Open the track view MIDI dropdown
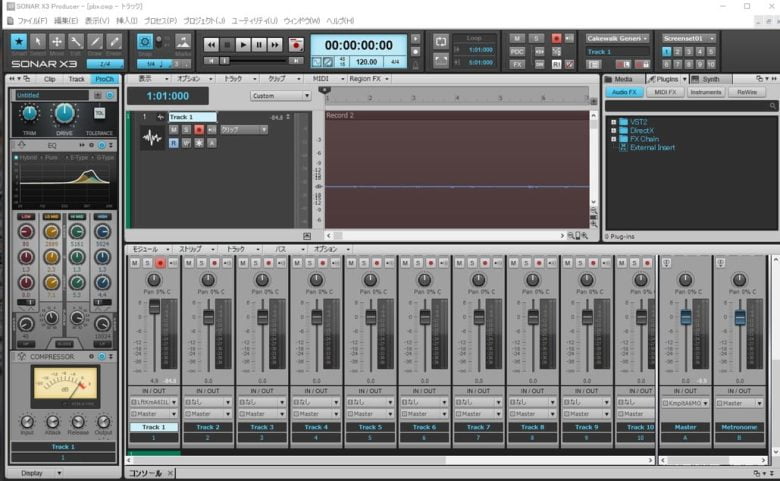 click(x=328, y=79)
